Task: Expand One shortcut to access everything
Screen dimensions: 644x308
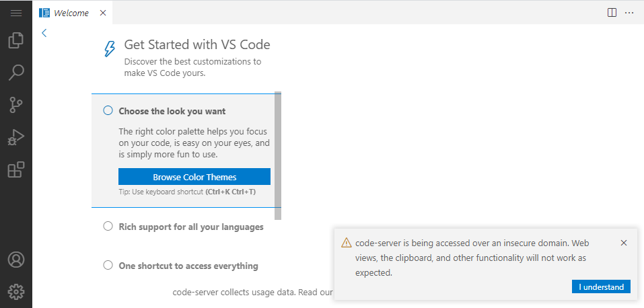Action: 188,266
